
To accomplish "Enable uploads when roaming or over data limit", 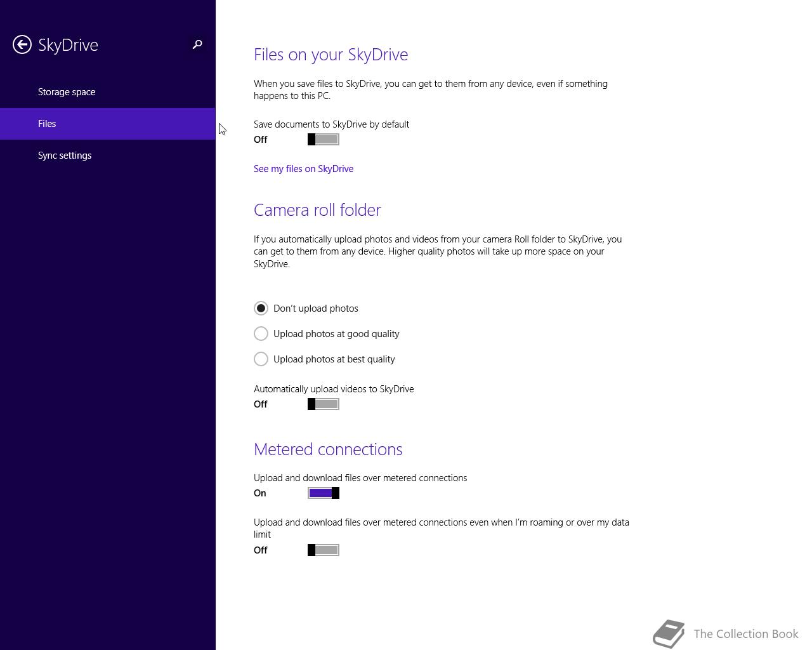I will coord(324,550).
